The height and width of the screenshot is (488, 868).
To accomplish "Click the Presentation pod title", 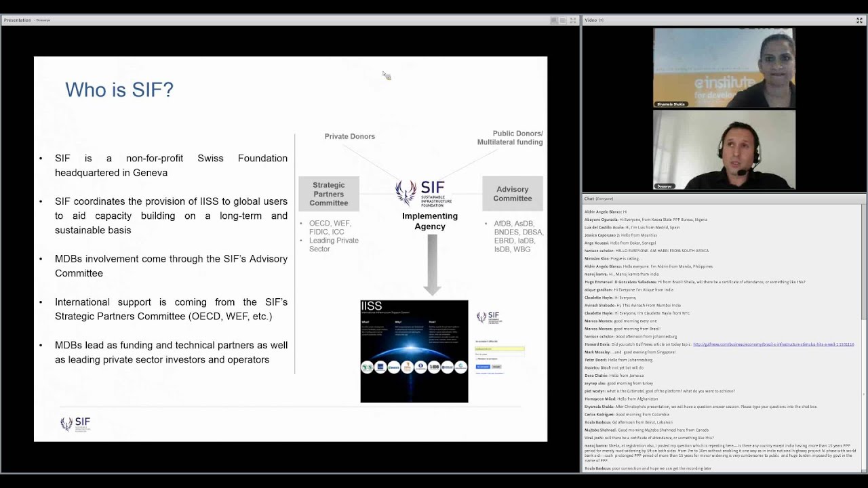I will click(18, 20).
